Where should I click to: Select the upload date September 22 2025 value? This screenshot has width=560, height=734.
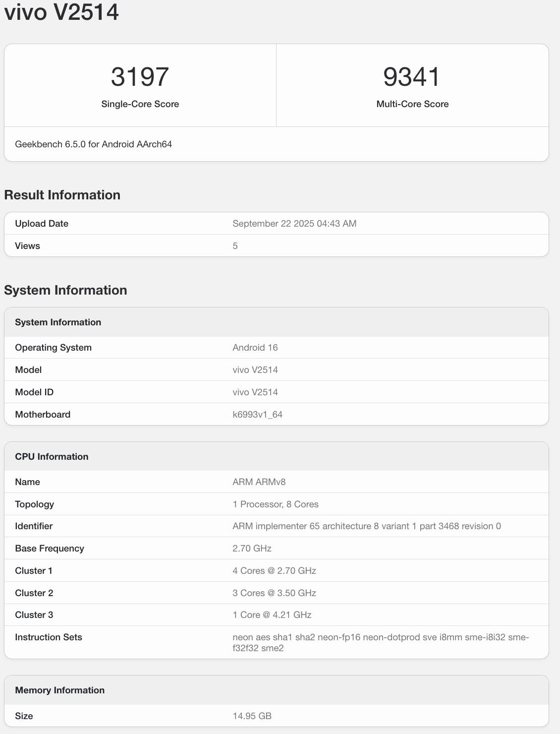(294, 224)
